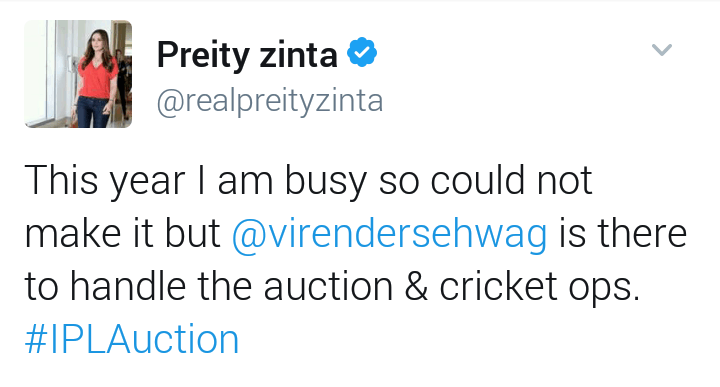Click the hash symbol of #IPLAuction
Viewport: 720px width, 387px height.
(x=36, y=340)
